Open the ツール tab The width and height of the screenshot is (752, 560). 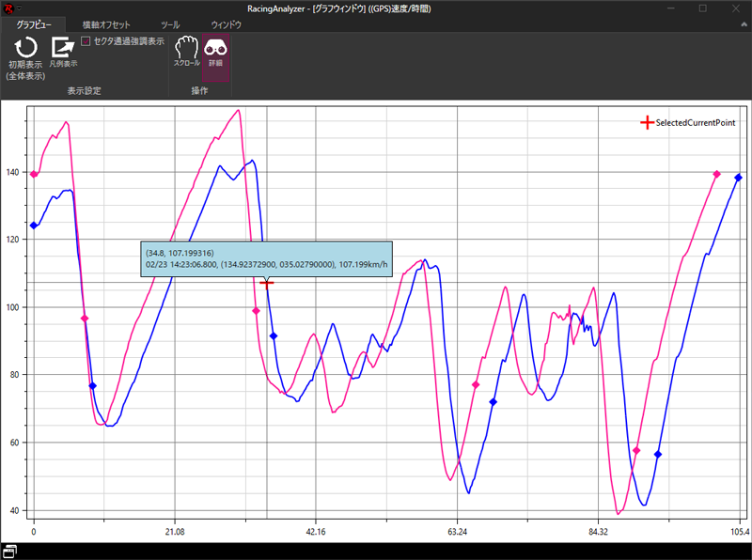[171, 24]
